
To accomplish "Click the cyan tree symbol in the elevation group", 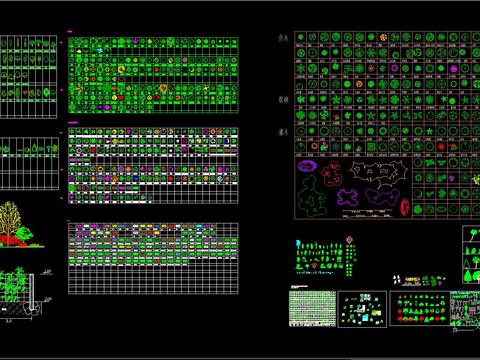I will (298, 243).
